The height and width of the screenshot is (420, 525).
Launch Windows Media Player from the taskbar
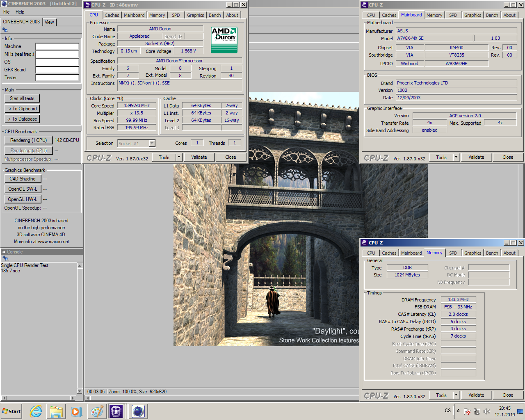pyautogui.click(x=76, y=411)
